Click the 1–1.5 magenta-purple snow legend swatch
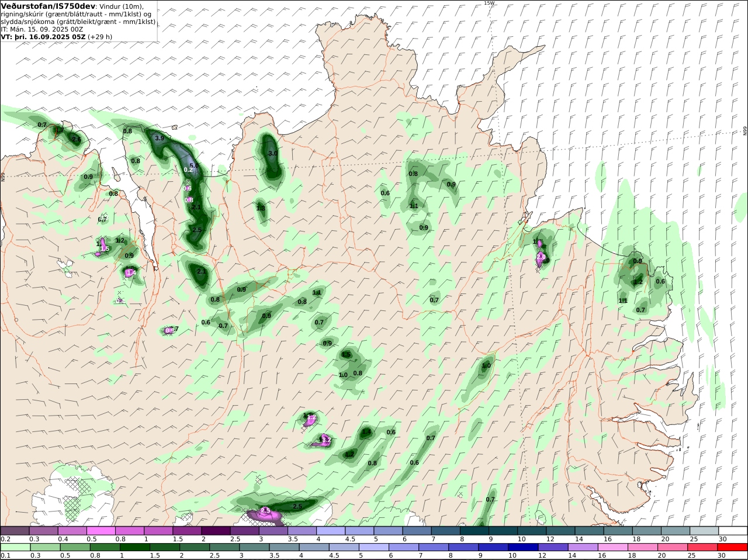 (158, 531)
